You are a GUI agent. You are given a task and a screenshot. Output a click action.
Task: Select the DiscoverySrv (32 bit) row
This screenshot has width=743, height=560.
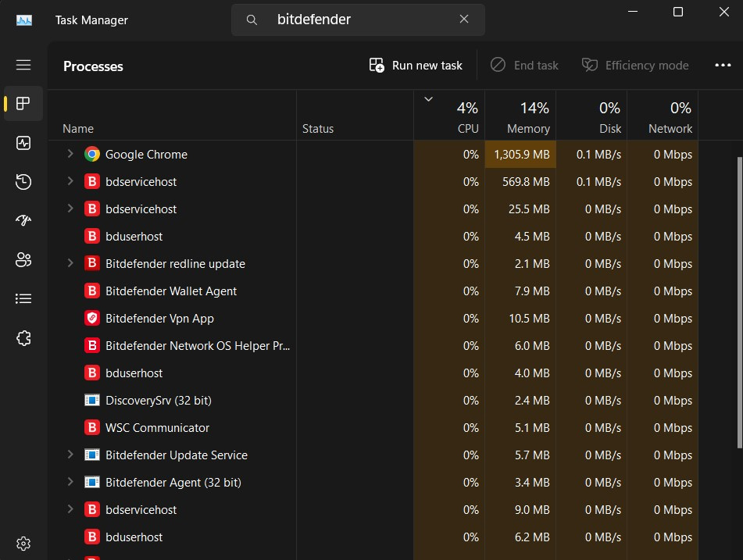tap(373, 401)
